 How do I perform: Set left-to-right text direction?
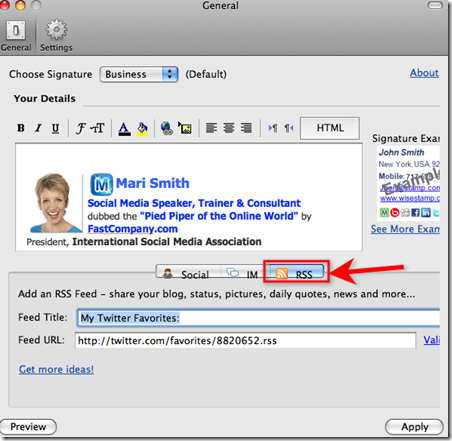click(273, 128)
